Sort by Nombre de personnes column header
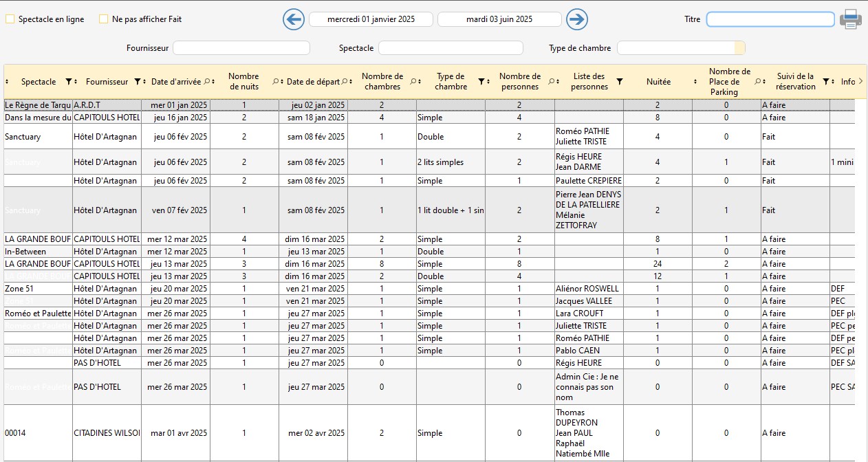 [x=519, y=81]
